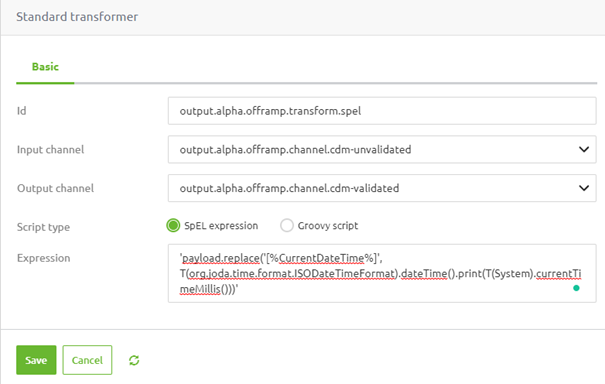Click the Input channel label

(x=51, y=149)
